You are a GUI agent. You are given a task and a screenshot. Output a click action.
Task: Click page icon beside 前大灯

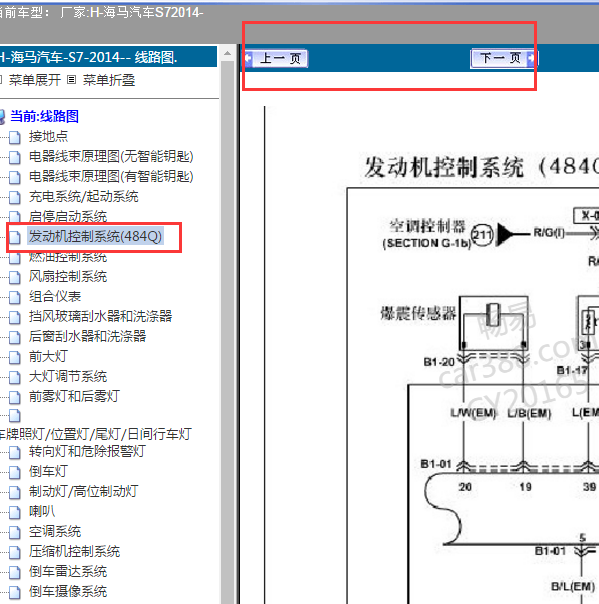coord(15,357)
